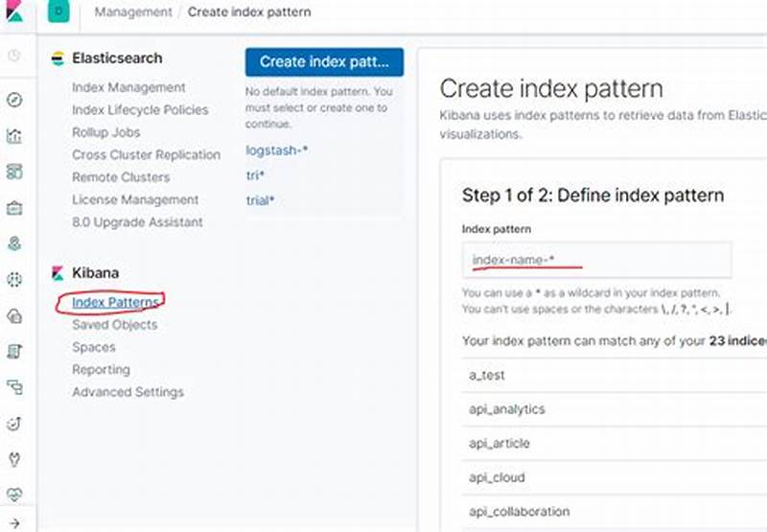Open Cross Cluster Replication
Viewport: 767px width, 532px height.
coord(147,155)
